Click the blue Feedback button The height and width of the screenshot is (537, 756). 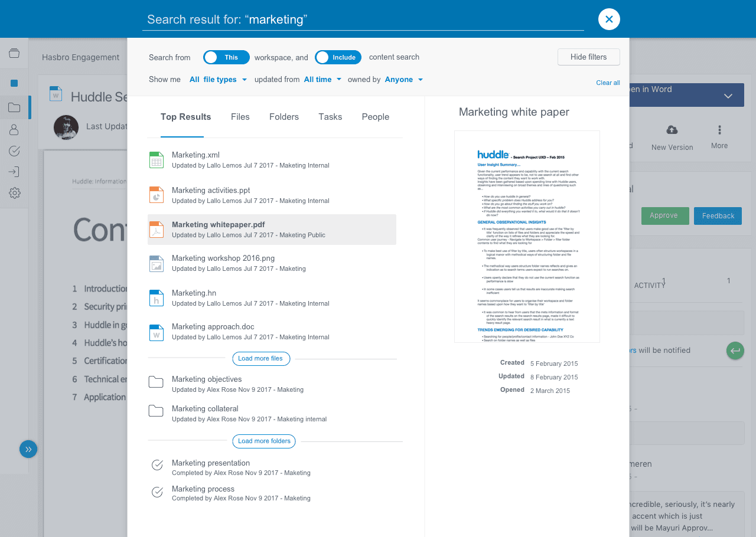pyautogui.click(x=718, y=215)
